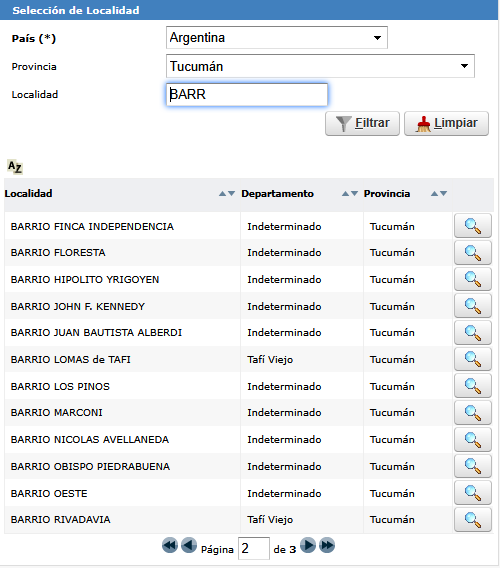The width and height of the screenshot is (500, 568).
Task: Click the AZ alphabetical sort icon
Action: pyautogui.click(x=15, y=167)
